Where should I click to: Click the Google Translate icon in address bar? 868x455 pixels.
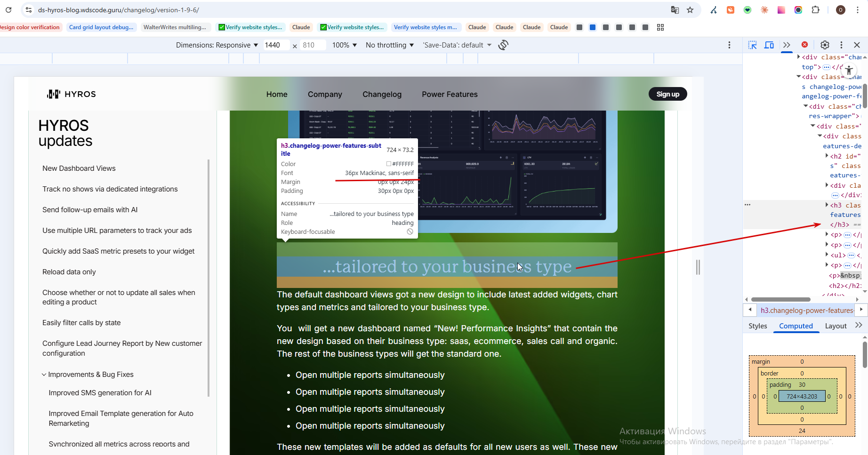(x=675, y=10)
